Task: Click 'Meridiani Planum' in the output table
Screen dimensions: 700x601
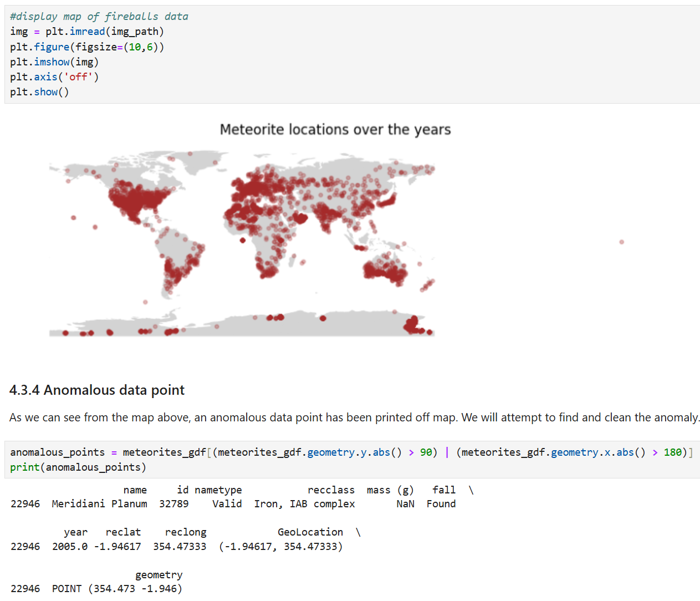Action: (x=100, y=504)
